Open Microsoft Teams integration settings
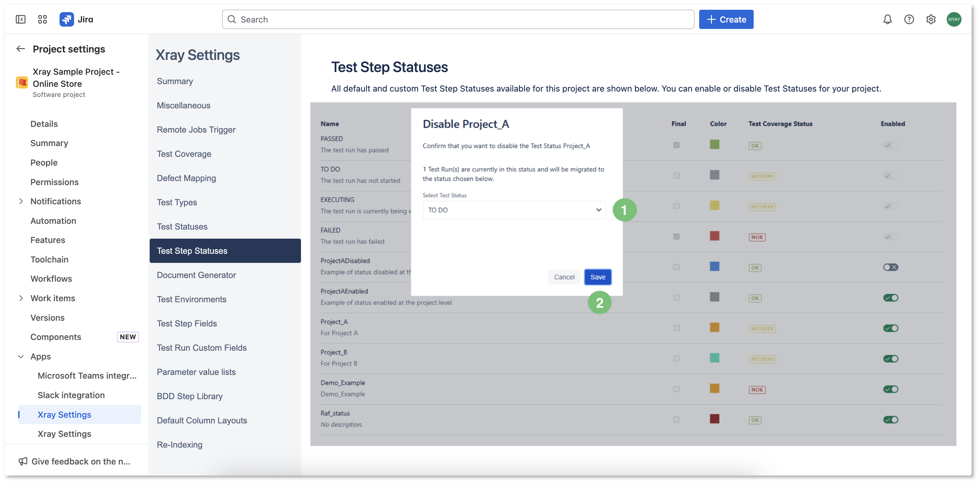This screenshot has height=484, width=980. click(87, 376)
